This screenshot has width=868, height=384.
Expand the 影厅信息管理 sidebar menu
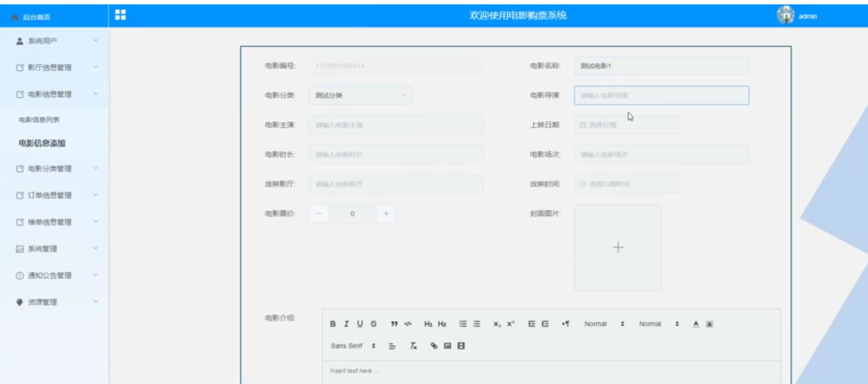pos(54,67)
